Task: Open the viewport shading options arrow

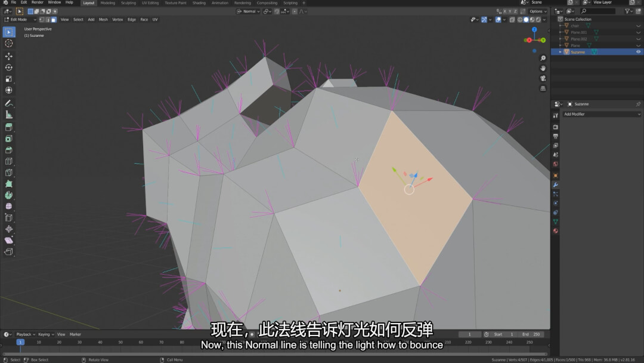Action: coord(544,19)
